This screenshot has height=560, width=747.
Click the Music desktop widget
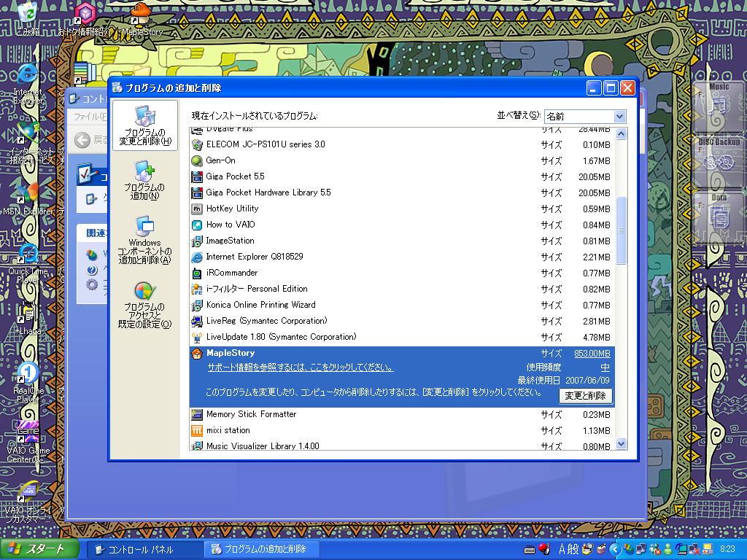click(x=719, y=107)
